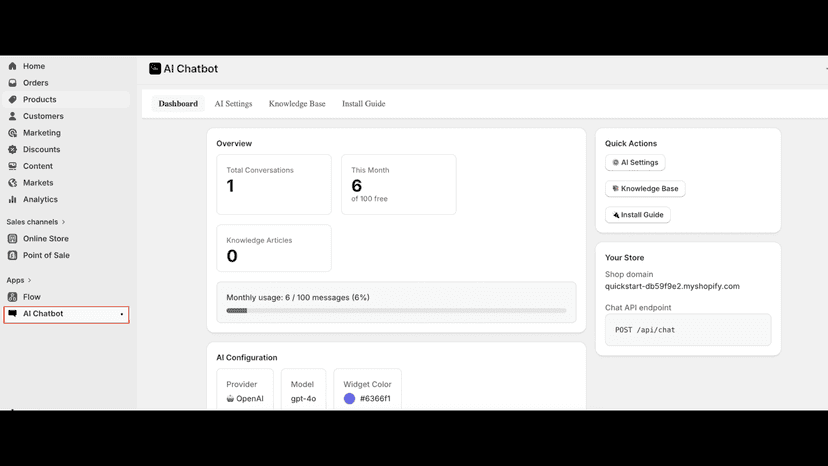This screenshot has height=466, width=828.
Task: Open Marketing from the sidebar
Action: [66, 133]
